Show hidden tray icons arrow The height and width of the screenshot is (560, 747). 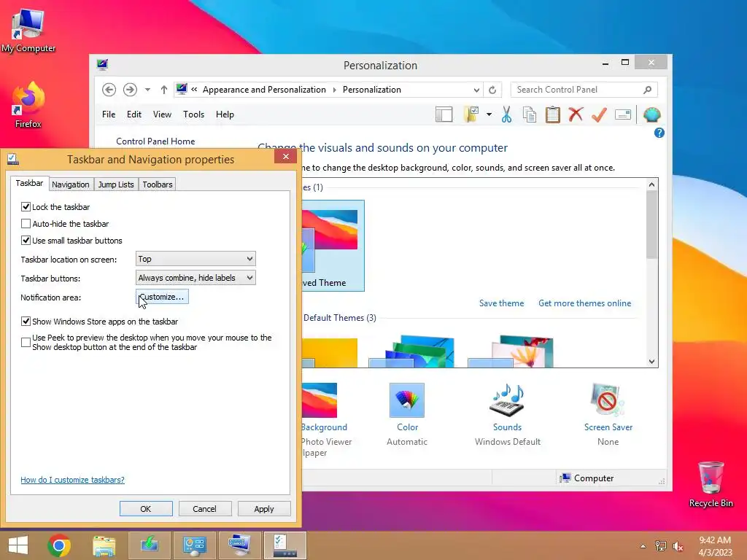643,546
